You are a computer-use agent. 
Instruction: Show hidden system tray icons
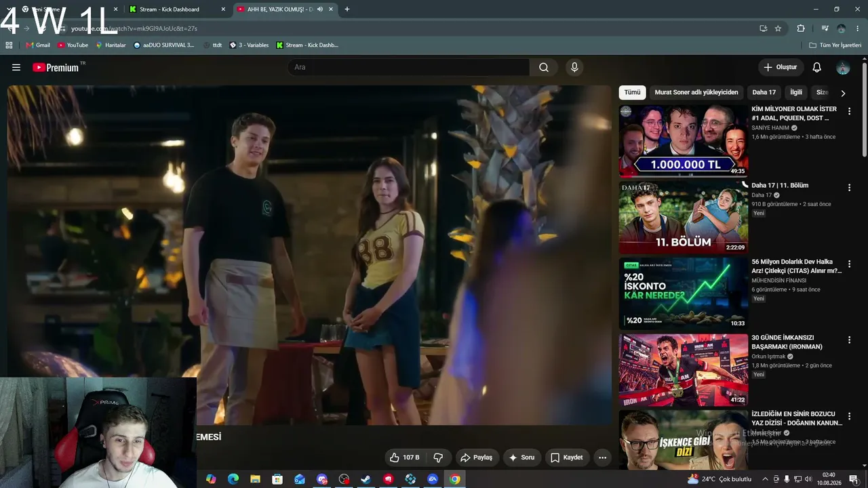coord(766,479)
